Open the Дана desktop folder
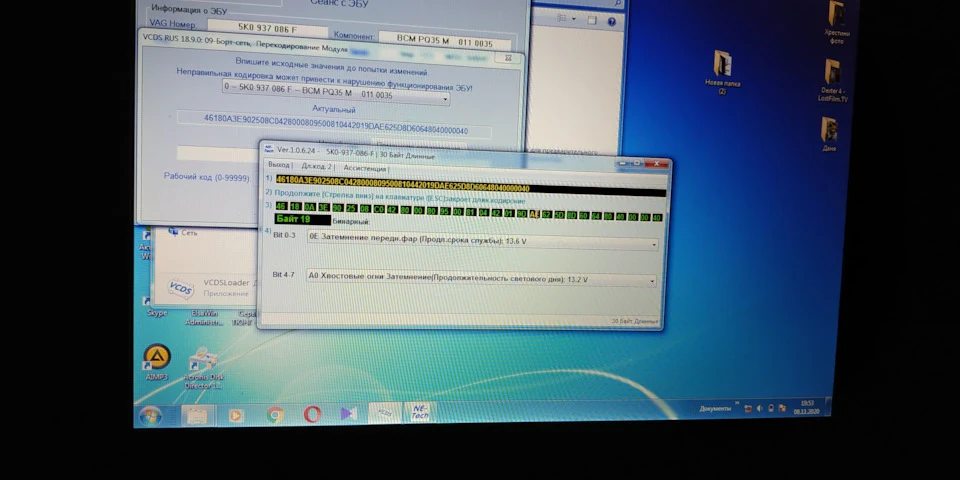The width and height of the screenshot is (960, 480). (x=830, y=133)
